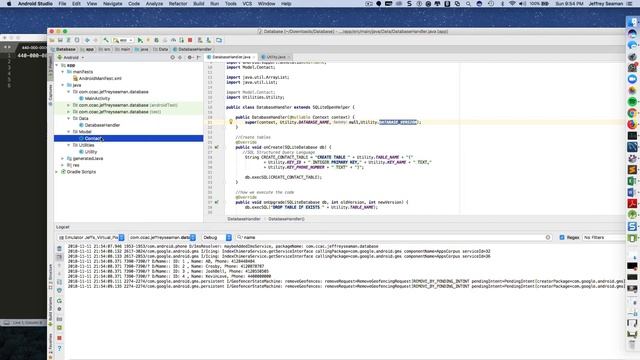Click the androidTest package row
This screenshot has height=360, width=640.
pyautogui.click(x=129, y=105)
